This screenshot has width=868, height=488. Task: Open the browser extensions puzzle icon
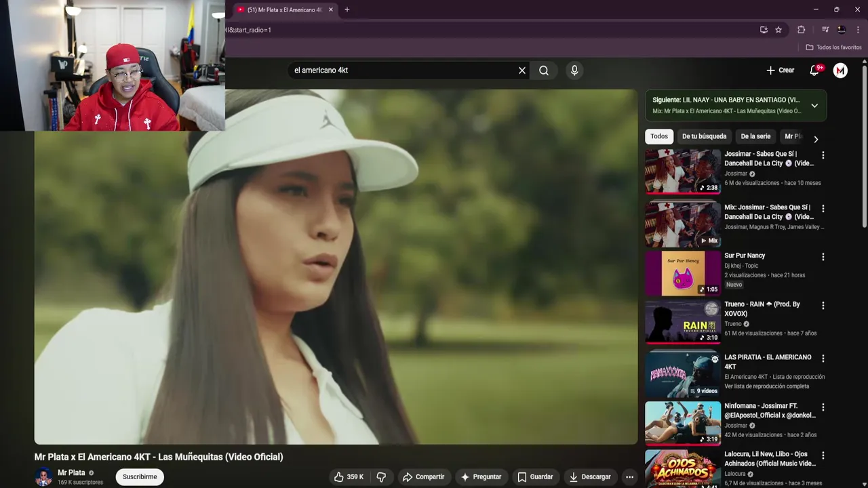tap(801, 30)
